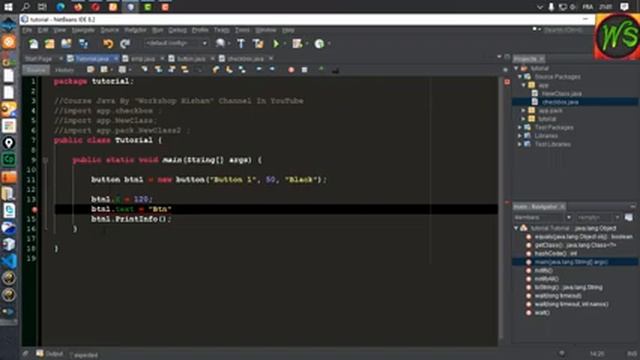Select main(java.lang.String[] args) in Navigator
The image size is (640, 360).
click(571, 262)
